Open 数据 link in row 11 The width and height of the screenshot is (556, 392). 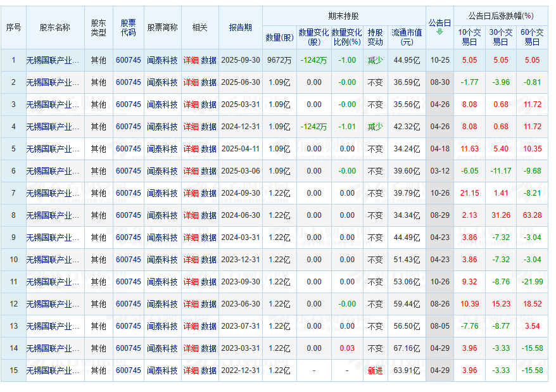208,282
